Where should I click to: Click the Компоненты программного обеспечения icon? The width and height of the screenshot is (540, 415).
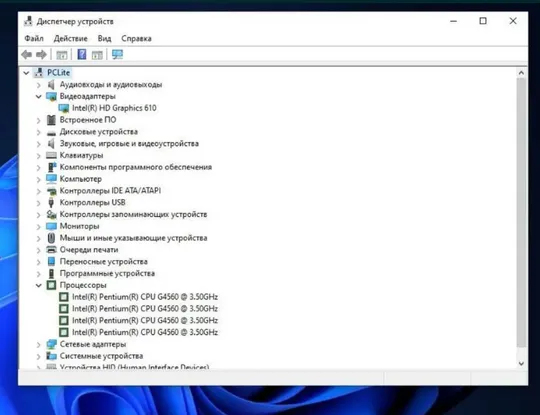tap(51, 167)
